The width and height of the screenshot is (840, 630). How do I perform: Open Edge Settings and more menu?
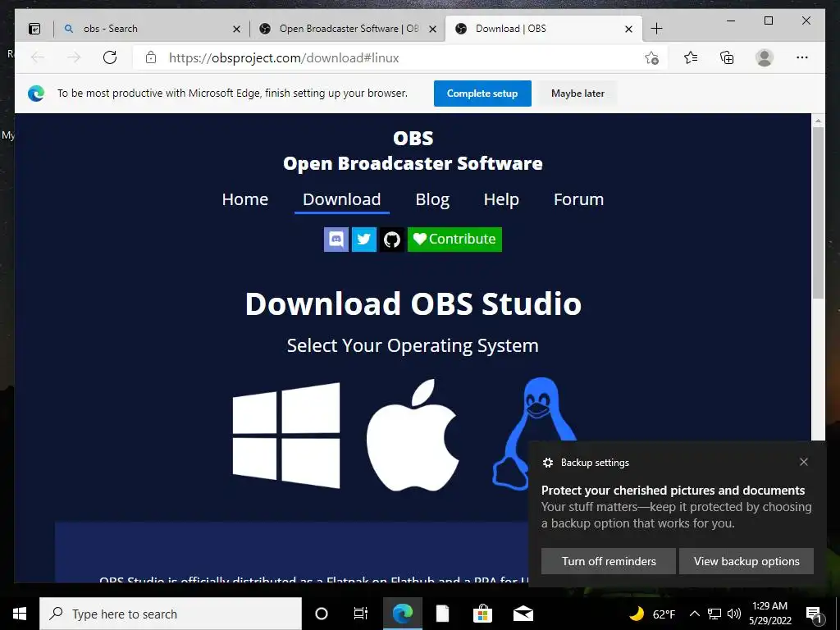tap(802, 57)
